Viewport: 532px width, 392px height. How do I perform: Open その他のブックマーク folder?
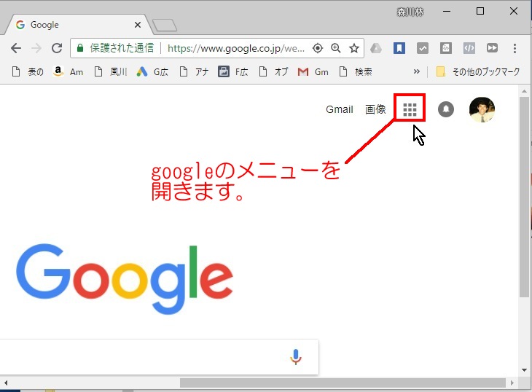point(478,72)
